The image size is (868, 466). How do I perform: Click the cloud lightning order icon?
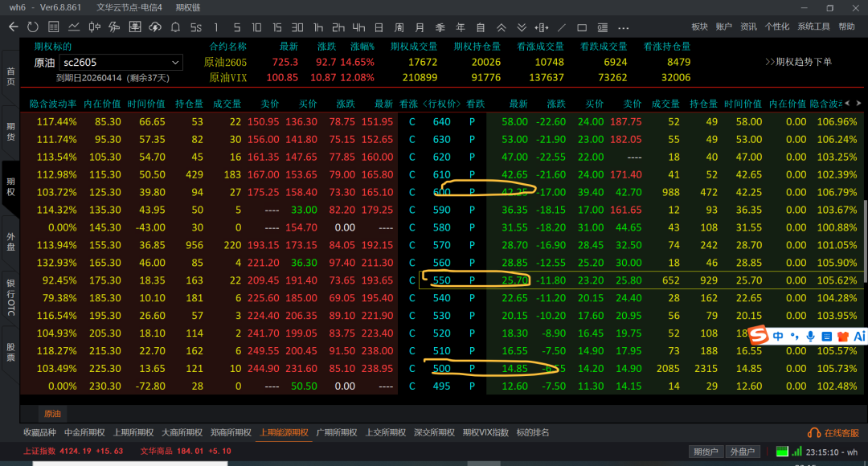pyautogui.click(x=155, y=27)
